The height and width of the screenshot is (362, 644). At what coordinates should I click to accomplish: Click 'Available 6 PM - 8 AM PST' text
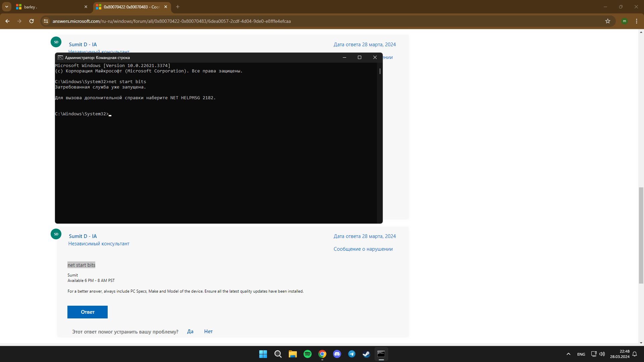(x=91, y=281)
